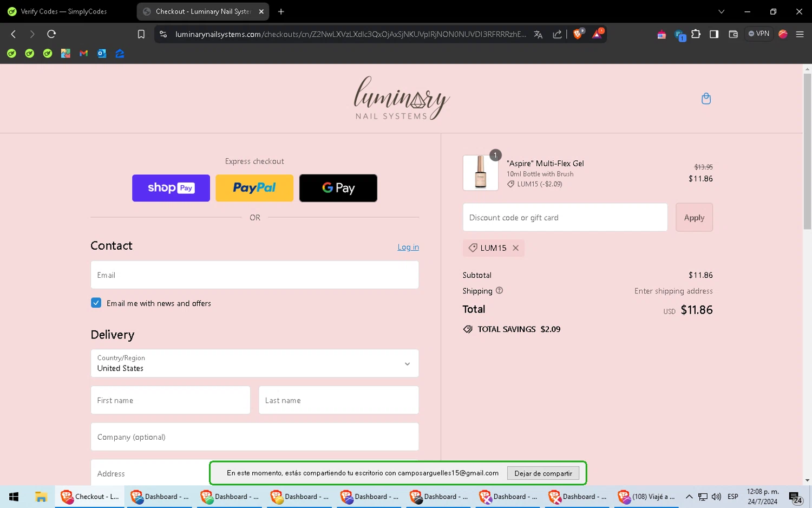The image size is (812, 508).
Task: Open the browser hamburger menu
Action: [800, 34]
